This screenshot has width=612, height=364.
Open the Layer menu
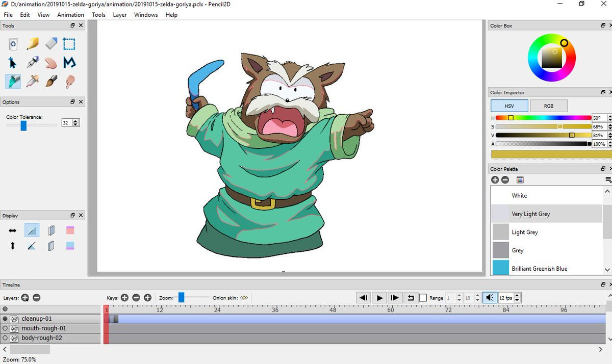point(120,15)
